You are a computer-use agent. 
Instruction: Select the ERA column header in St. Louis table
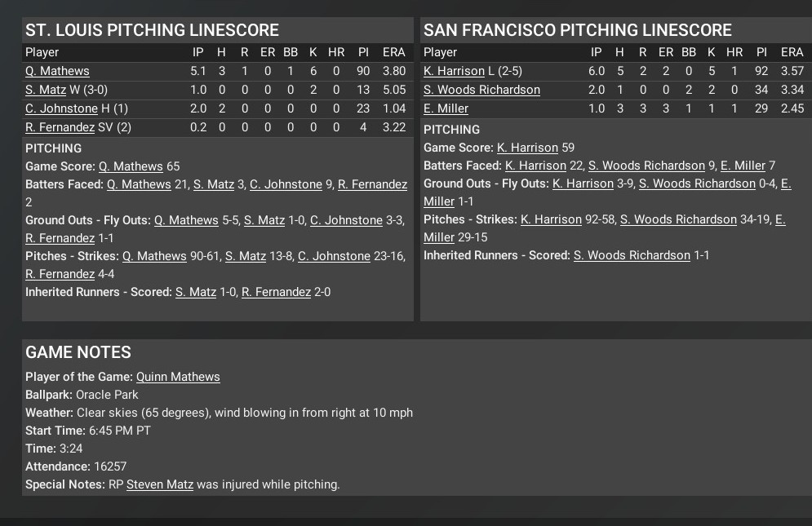coord(393,52)
